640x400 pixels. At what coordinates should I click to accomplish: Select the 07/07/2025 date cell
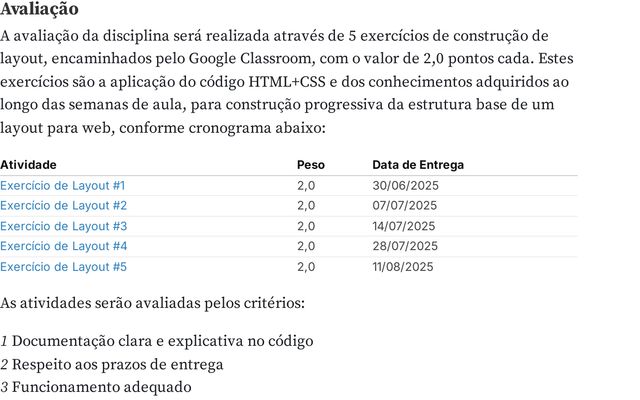click(405, 206)
